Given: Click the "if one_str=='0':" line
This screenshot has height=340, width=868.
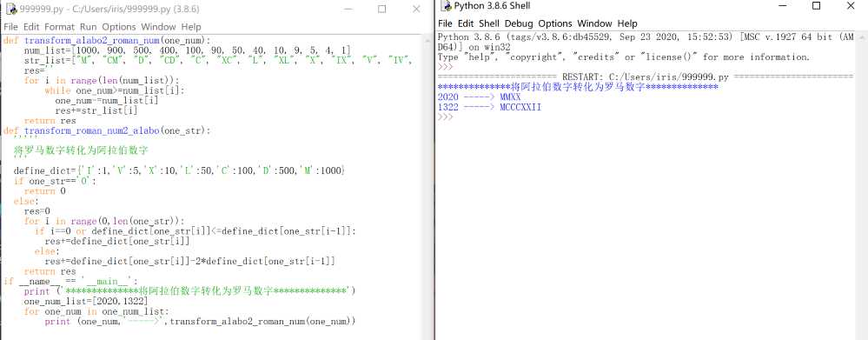Looking at the screenshot, I should point(55,181).
